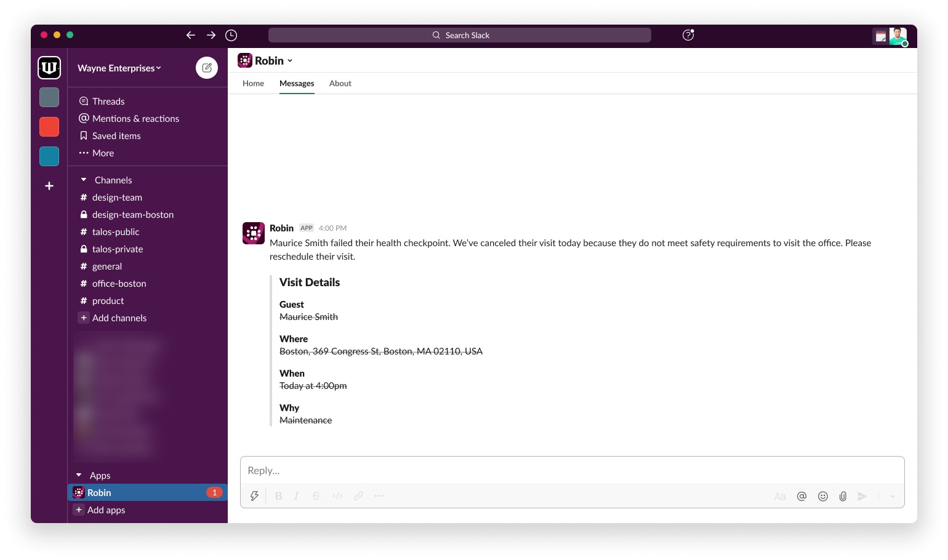Screen dimensions: 948x560
Task: Go back using the left arrow
Action: [x=191, y=35]
